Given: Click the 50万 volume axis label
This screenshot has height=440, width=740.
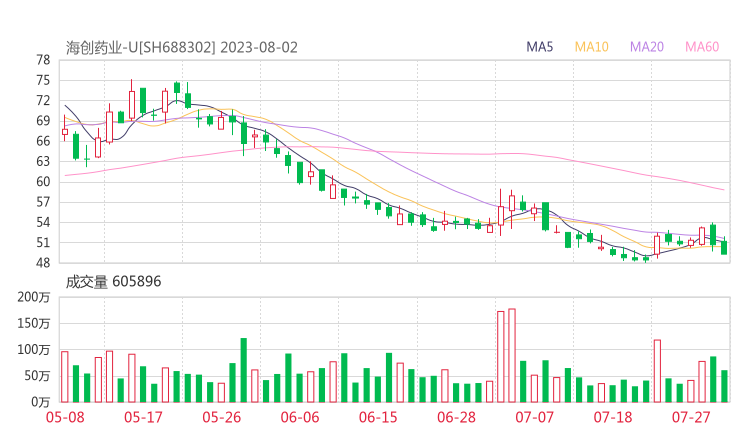Looking at the screenshot, I should pos(39,376).
